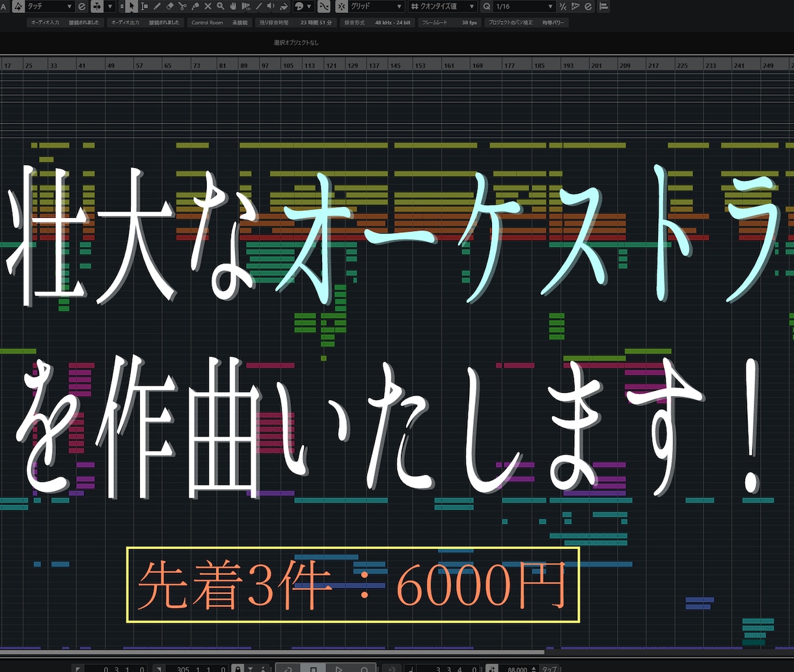Screen dimensions: 794x672
Task: Open the window layout setup icon
Action: pos(603,7)
